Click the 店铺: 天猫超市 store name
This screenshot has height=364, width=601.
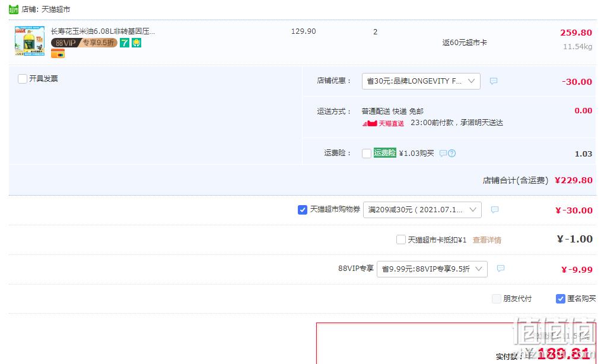[46, 9]
